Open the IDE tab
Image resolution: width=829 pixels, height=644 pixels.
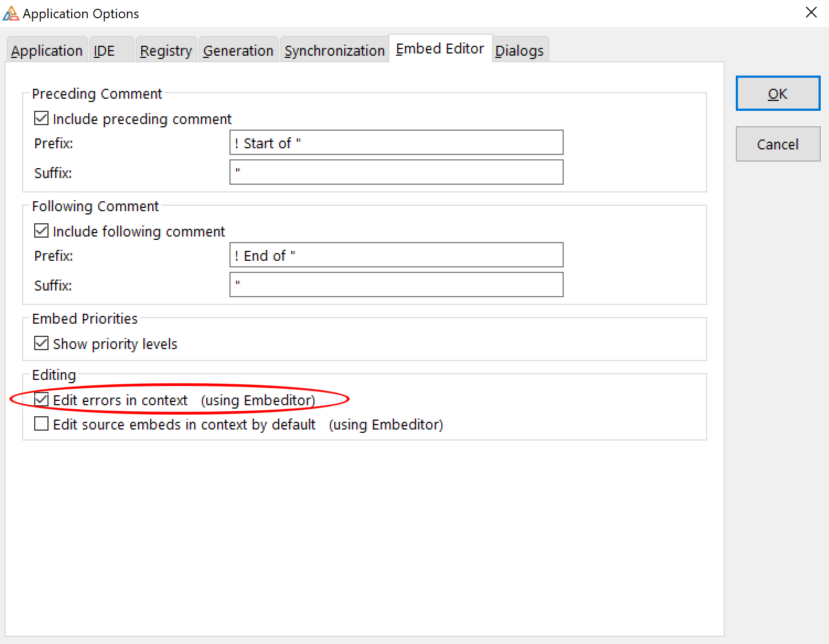tap(104, 51)
